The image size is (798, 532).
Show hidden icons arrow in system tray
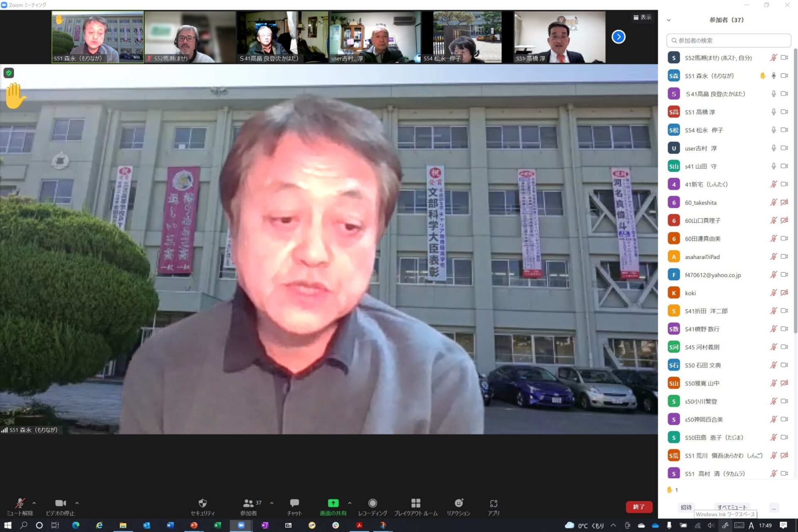tap(613, 525)
